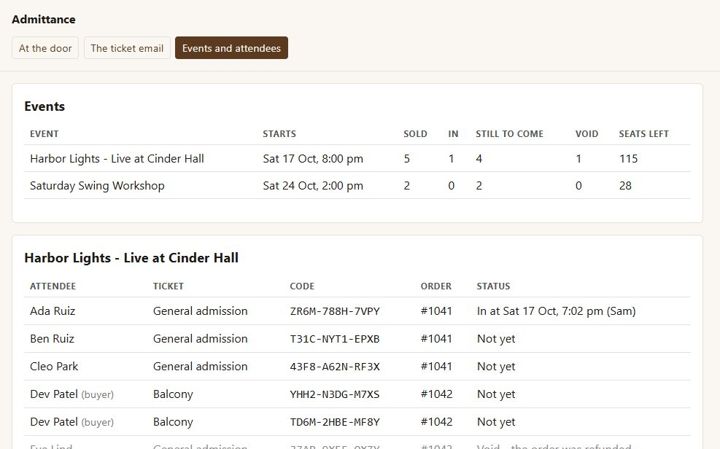The height and width of the screenshot is (449, 720).
Task: Click the Events section heading
Action: click(45, 107)
